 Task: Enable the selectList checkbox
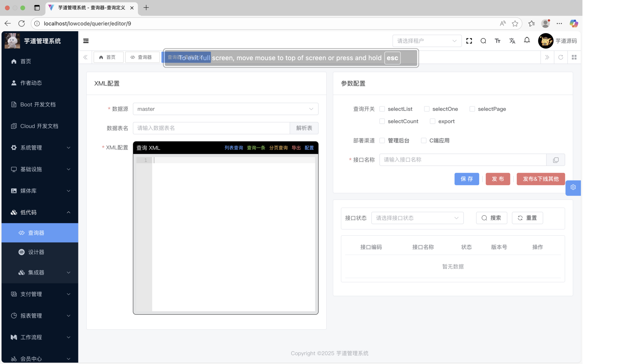pyautogui.click(x=382, y=109)
